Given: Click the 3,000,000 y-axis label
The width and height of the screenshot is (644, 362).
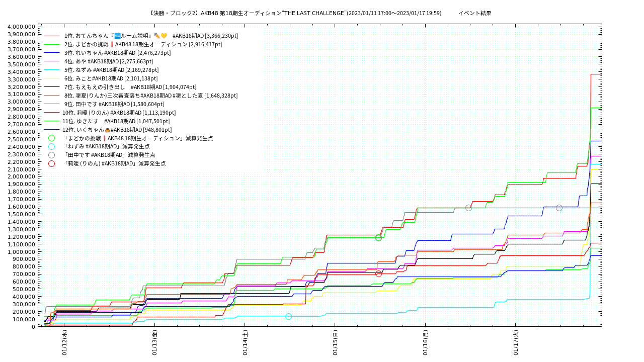Looking at the screenshot, I should pyautogui.click(x=22, y=102).
